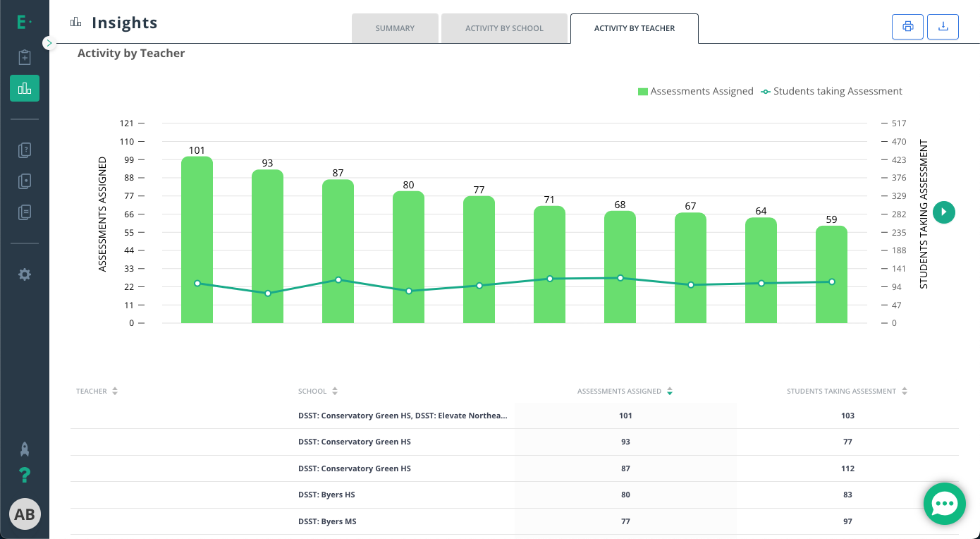
Task: Open the settings gear in sidebar
Action: coord(25,274)
